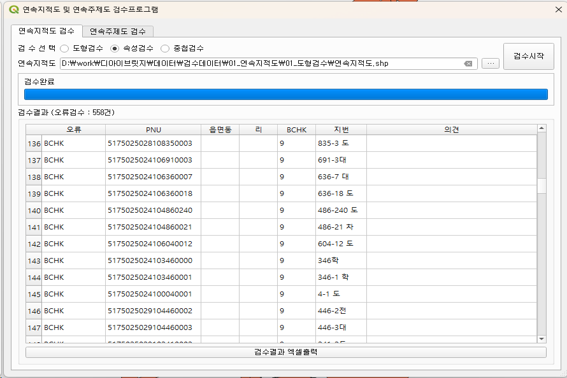The width and height of the screenshot is (567, 378).
Task: Click PNU cell 5175025024104860021
Action: coord(153,227)
